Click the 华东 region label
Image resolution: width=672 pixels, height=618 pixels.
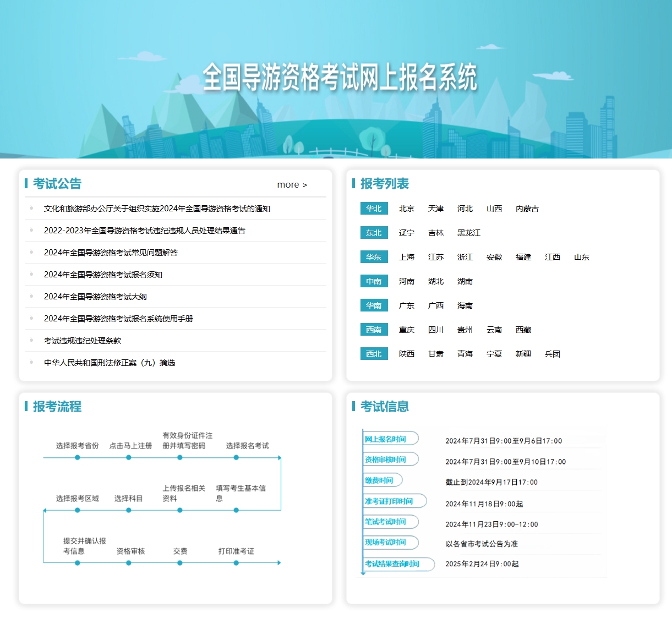tap(374, 257)
